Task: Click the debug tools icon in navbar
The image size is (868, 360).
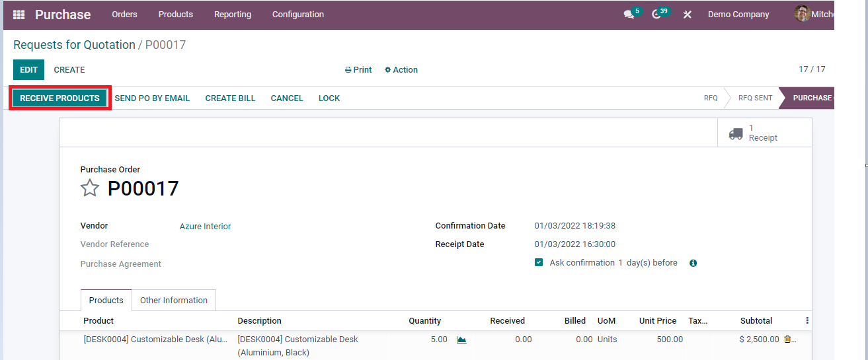Action: (x=688, y=15)
